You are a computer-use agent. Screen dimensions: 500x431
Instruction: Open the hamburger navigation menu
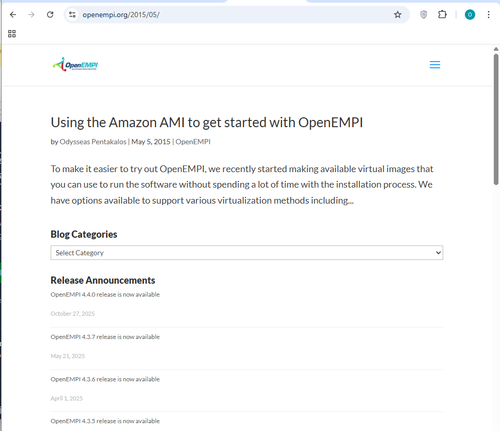435,65
